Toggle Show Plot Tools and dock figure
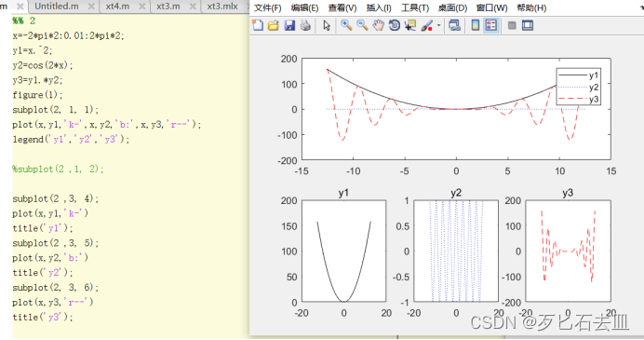This screenshot has width=644, height=340. [x=528, y=25]
